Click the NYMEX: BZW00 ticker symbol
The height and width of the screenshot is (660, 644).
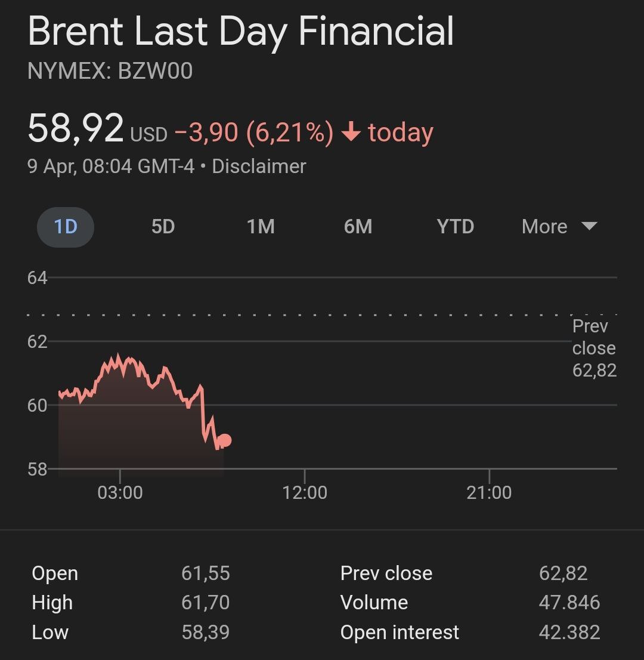(x=110, y=71)
